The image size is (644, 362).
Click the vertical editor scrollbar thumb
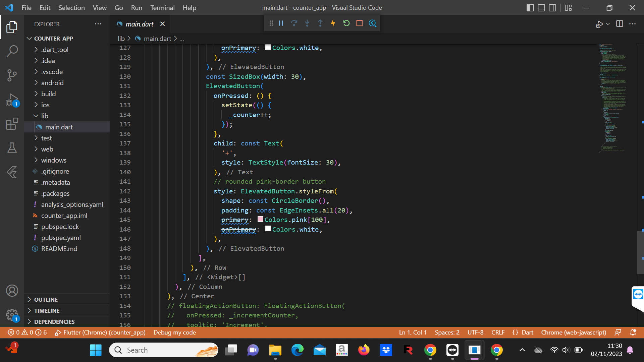640,253
